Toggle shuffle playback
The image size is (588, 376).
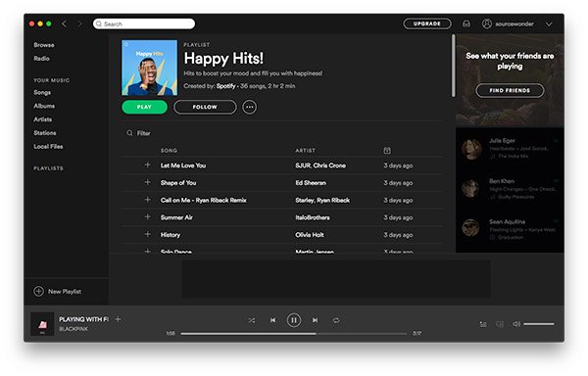tap(251, 320)
